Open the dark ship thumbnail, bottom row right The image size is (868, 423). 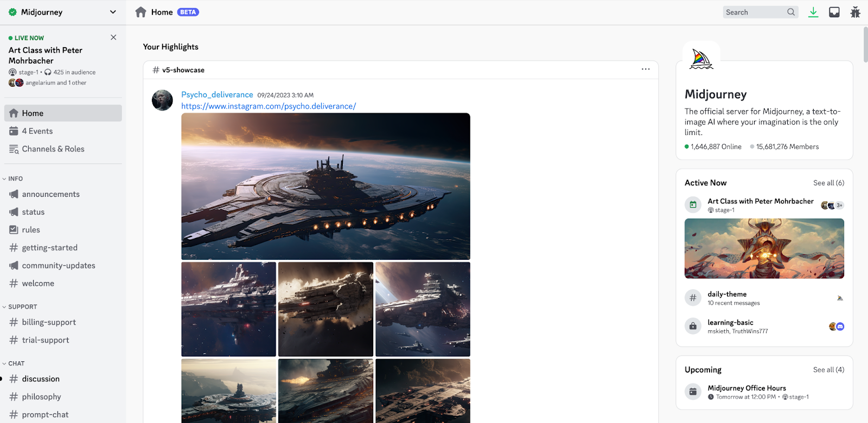pos(423,391)
